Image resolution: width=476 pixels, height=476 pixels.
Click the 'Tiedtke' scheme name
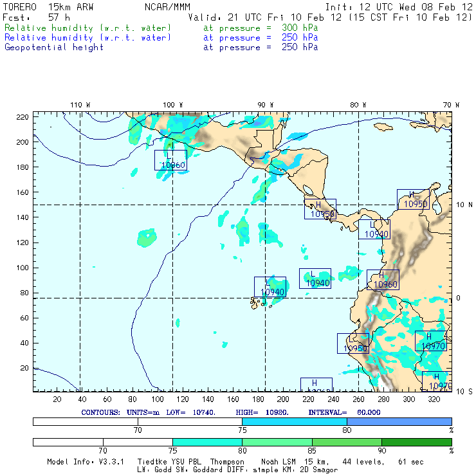tap(152, 462)
